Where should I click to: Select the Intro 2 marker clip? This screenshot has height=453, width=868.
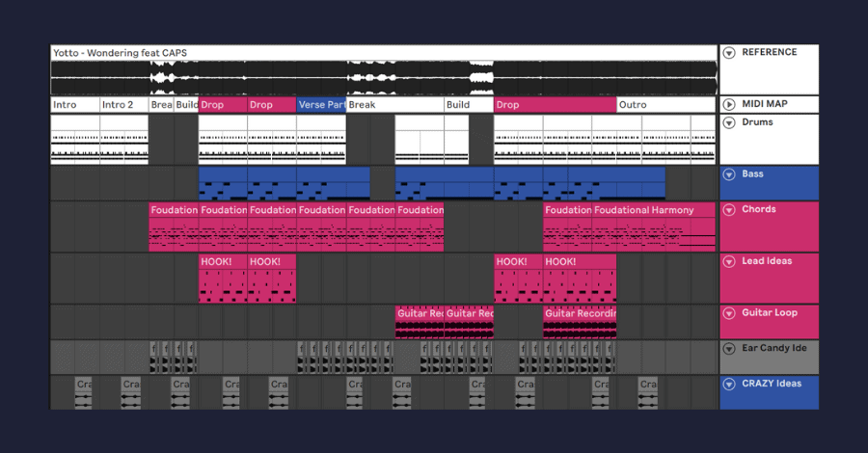pyautogui.click(x=124, y=104)
